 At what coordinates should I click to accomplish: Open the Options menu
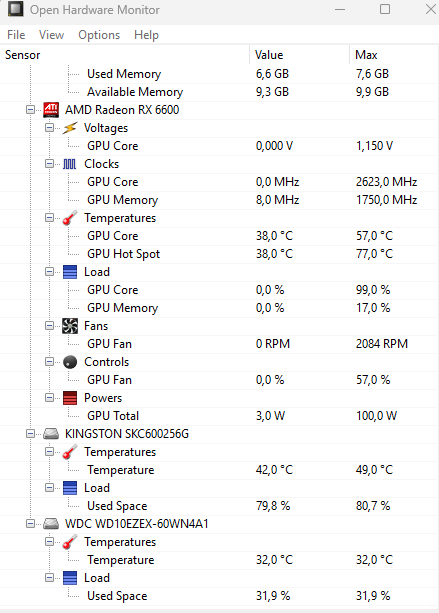tap(99, 35)
